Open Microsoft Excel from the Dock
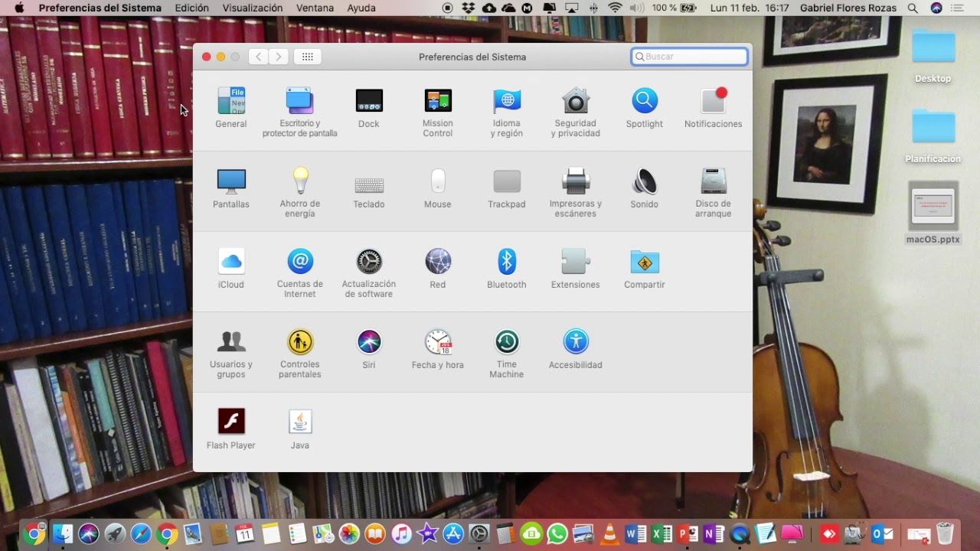 tap(661, 533)
